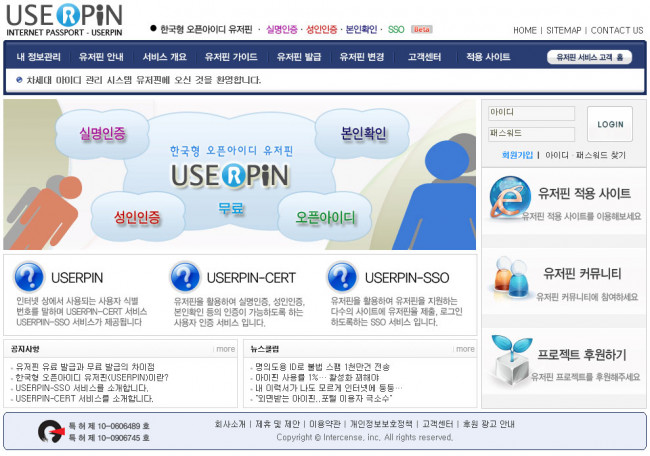
Task: Click the question icon beside USERPIN-SSO
Action: point(342,277)
